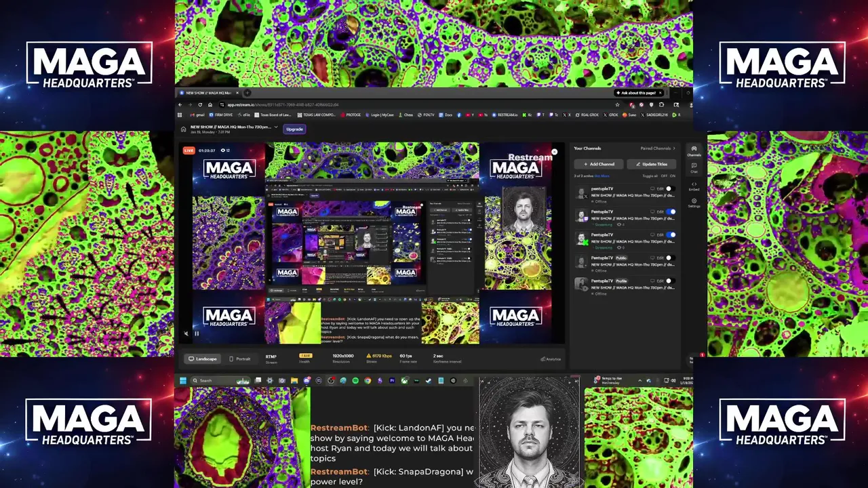Open Spotify from the Windows taskbar
This screenshot has height=488, width=868.
tap(355, 380)
